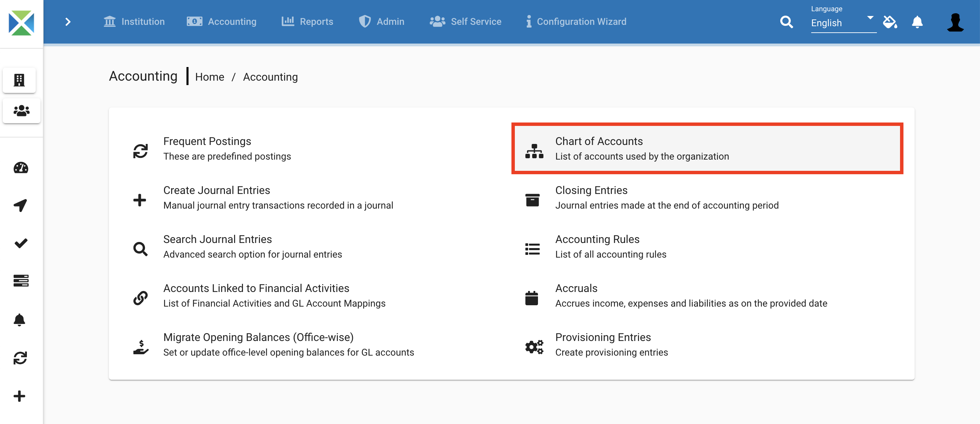Click the list icon beside Accounting Rules
This screenshot has height=424, width=980.
click(x=532, y=249)
